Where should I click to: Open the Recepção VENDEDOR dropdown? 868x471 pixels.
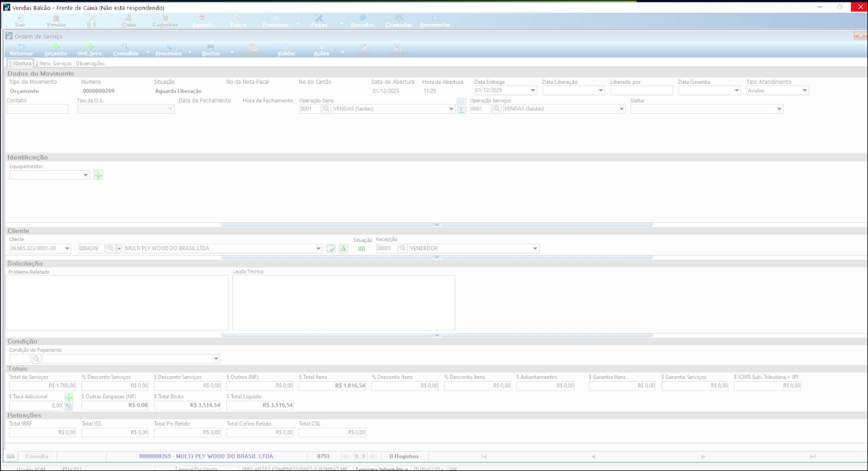[535, 249]
